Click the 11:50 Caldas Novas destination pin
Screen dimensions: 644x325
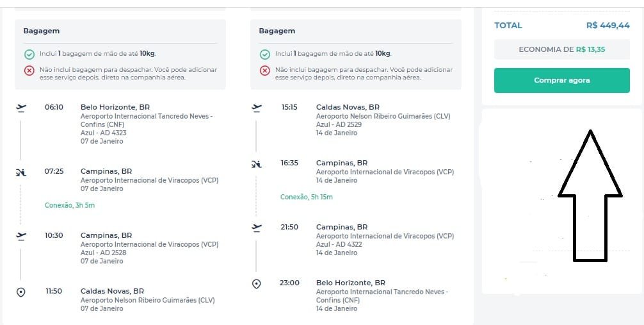(x=21, y=292)
